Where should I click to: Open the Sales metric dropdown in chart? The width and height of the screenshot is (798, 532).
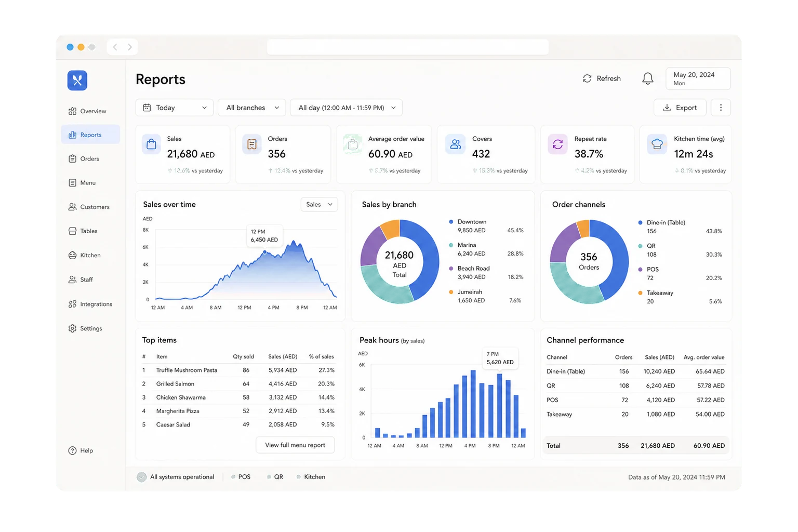pos(319,205)
